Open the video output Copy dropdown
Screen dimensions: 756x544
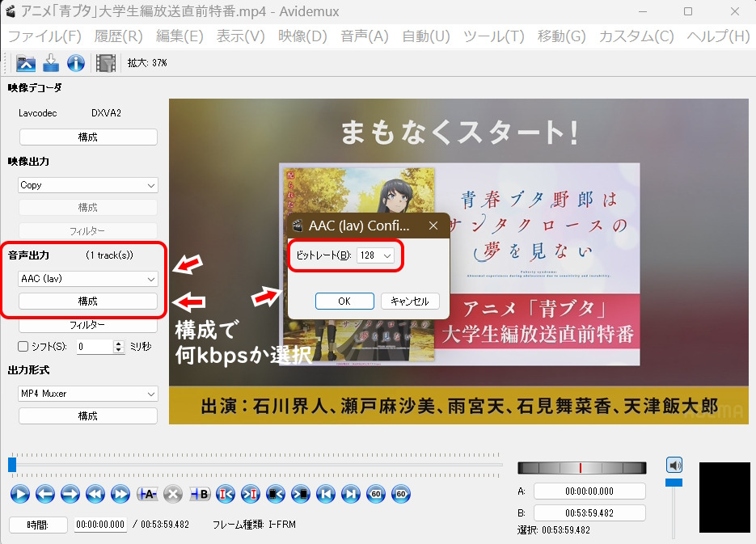coord(88,185)
